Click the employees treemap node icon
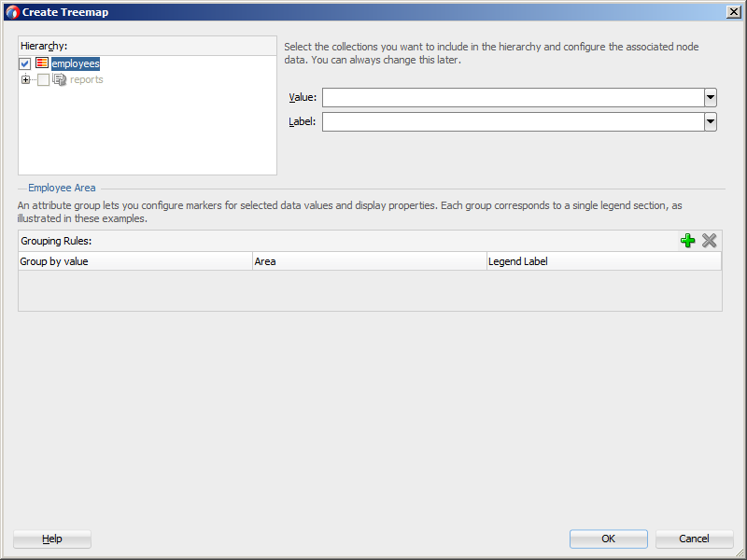Viewport: 747px width, 560px height. tap(42, 63)
